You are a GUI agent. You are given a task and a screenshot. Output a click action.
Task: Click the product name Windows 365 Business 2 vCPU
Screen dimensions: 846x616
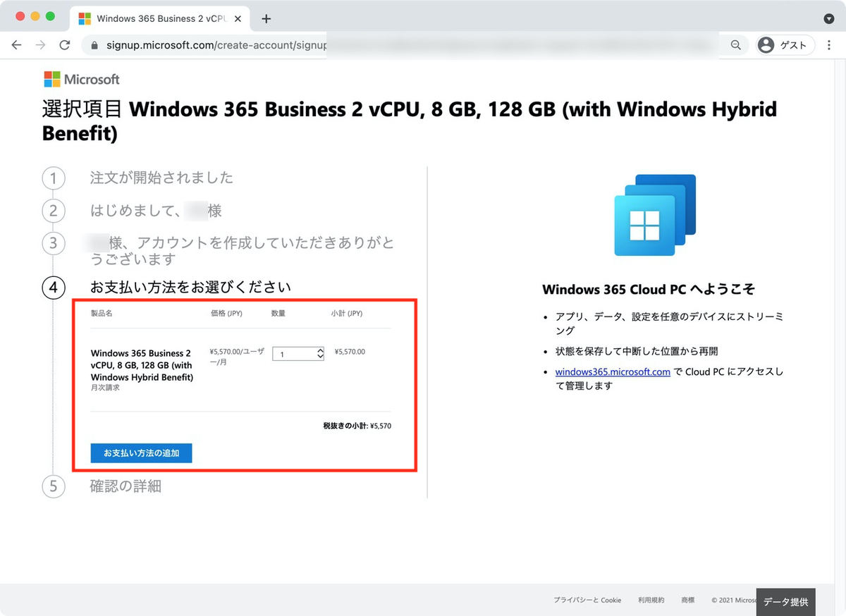click(142, 365)
